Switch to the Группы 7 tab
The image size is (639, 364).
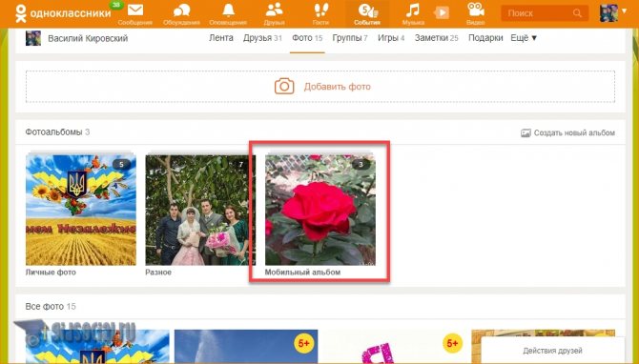(x=350, y=38)
